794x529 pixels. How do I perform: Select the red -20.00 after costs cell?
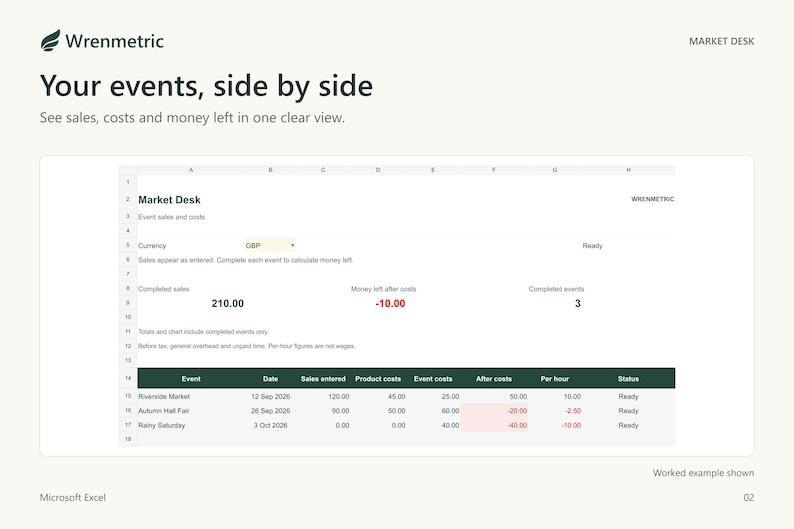coord(494,411)
